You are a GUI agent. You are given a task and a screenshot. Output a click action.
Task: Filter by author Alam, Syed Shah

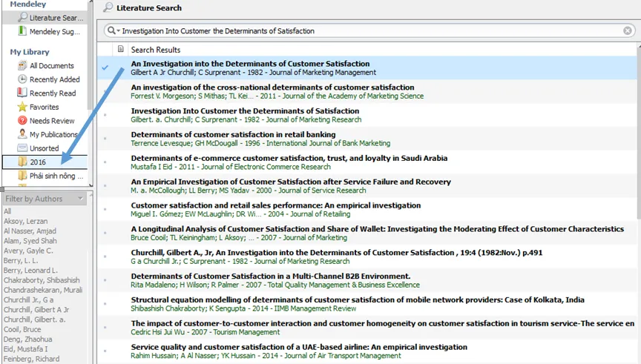(x=30, y=241)
